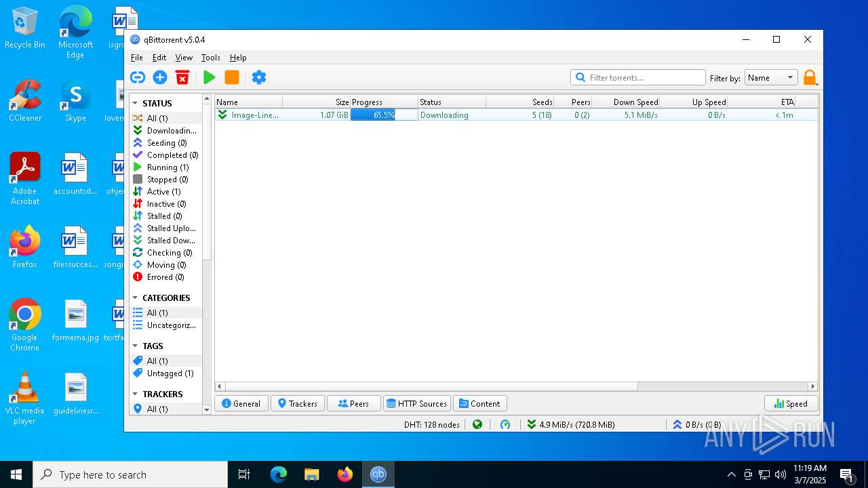
Task: Select All (1) under Categories
Action: 165,312
